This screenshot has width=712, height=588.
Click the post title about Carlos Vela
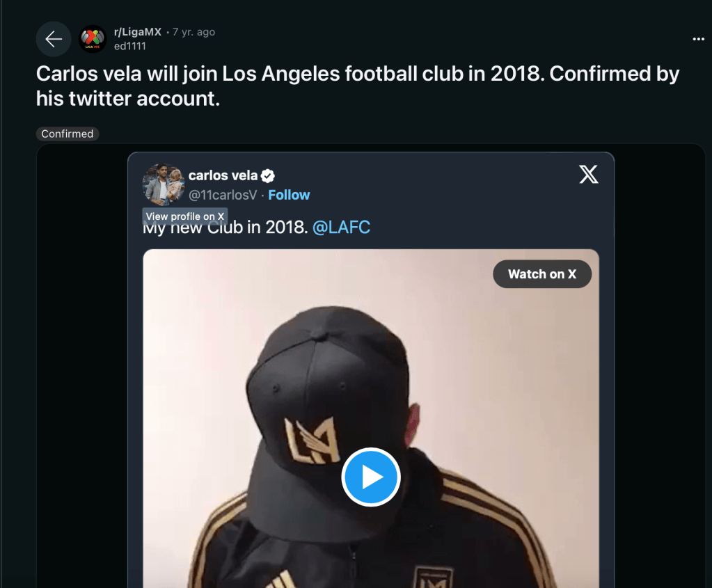click(x=357, y=86)
